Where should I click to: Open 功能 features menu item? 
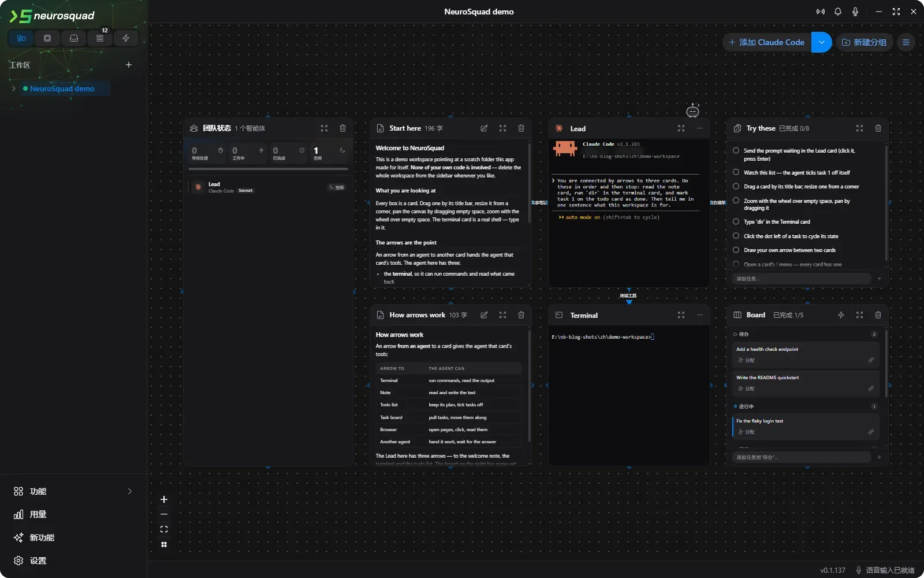pyautogui.click(x=74, y=491)
